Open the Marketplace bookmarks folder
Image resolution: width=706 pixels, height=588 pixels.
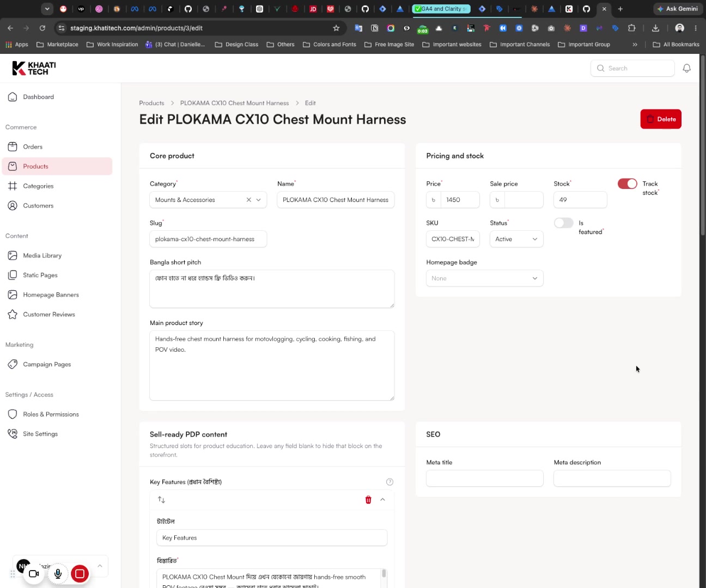57,45
